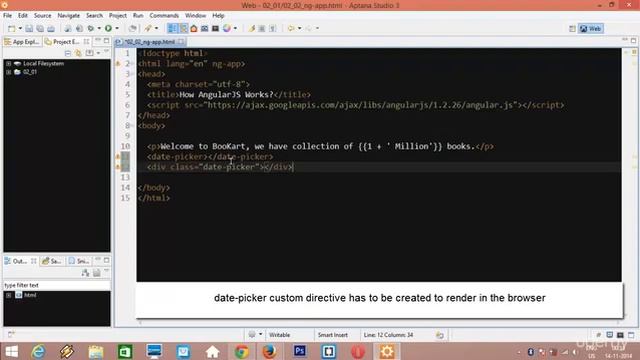Click the Save All toolbar icon
Screen dimensions: 640x360
click(40, 29)
